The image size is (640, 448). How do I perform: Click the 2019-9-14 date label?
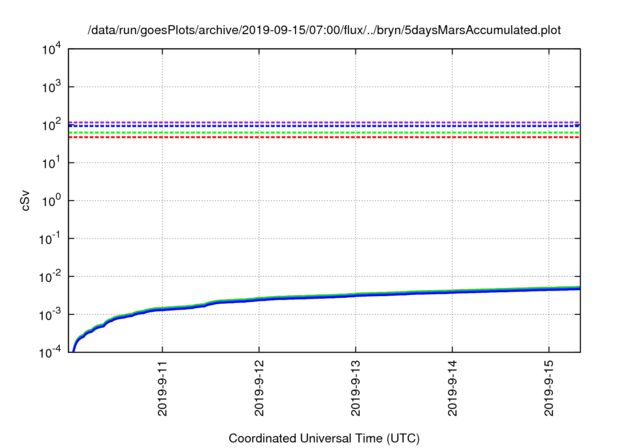click(x=452, y=388)
